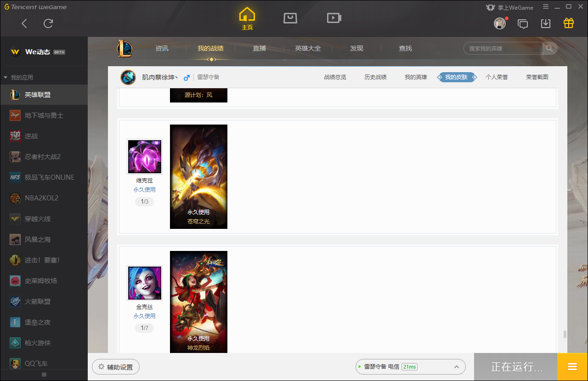
Task: Switch to 我的英雄 sub-tab
Action: click(416, 77)
